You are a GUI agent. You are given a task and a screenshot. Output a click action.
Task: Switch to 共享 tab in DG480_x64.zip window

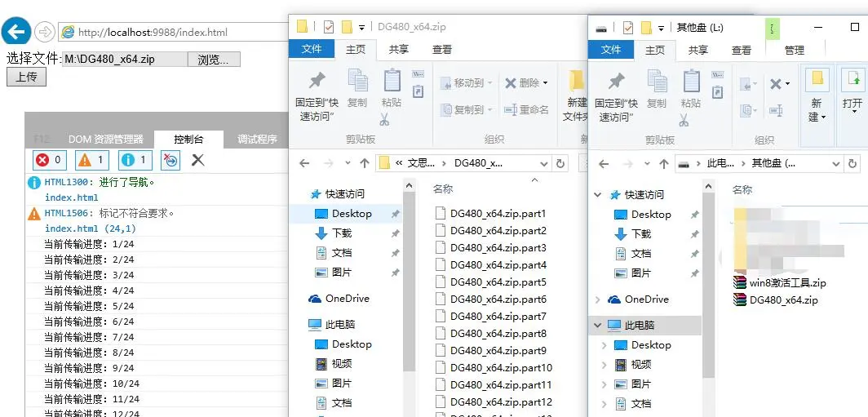tap(399, 49)
